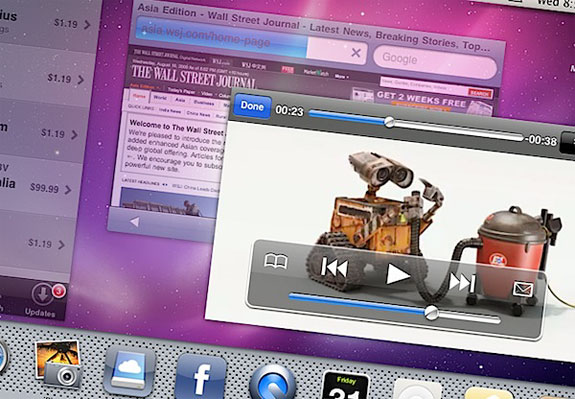Open the bookmarks book icon in video controls
The width and height of the screenshot is (575, 399).
(276, 261)
